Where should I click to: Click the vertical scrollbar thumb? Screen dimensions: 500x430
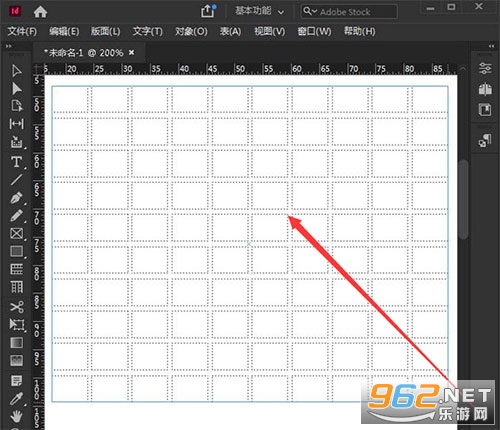[x=463, y=199]
